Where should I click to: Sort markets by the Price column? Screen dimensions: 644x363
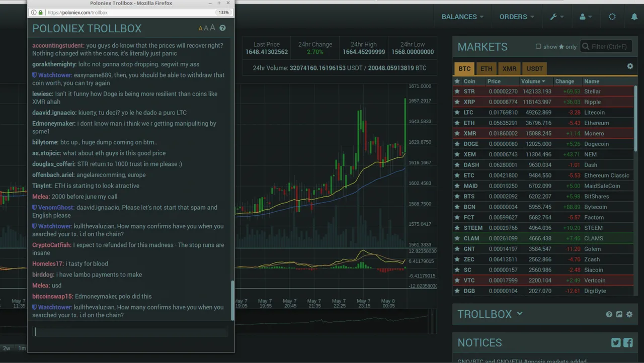[x=494, y=81]
